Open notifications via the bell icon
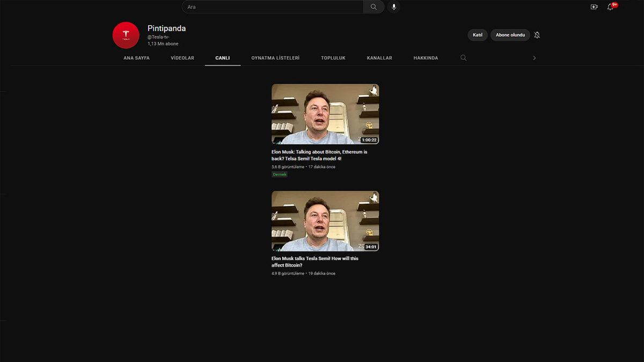Screen dimensions: 644x362 pos(610,7)
